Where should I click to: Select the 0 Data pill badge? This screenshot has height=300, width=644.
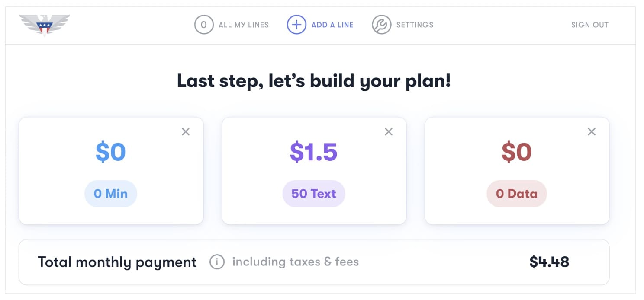[517, 194]
